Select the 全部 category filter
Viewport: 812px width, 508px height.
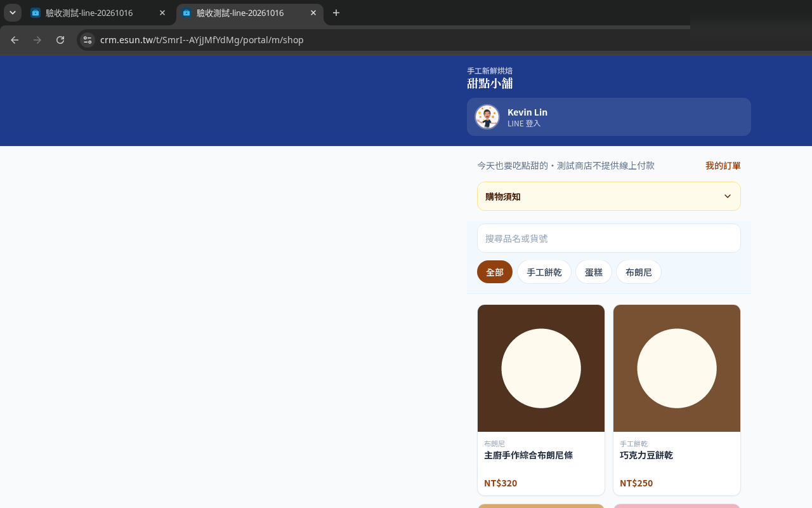(495, 272)
